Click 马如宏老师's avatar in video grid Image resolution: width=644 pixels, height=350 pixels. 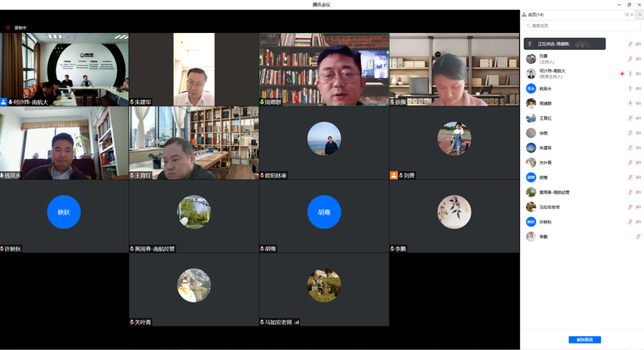click(x=324, y=284)
